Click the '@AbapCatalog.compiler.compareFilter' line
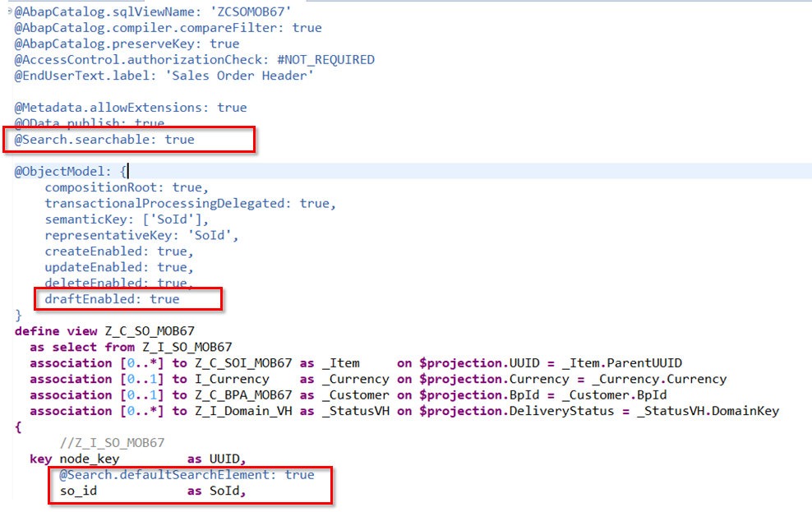Viewport: 812px width, 512px height. [x=168, y=27]
